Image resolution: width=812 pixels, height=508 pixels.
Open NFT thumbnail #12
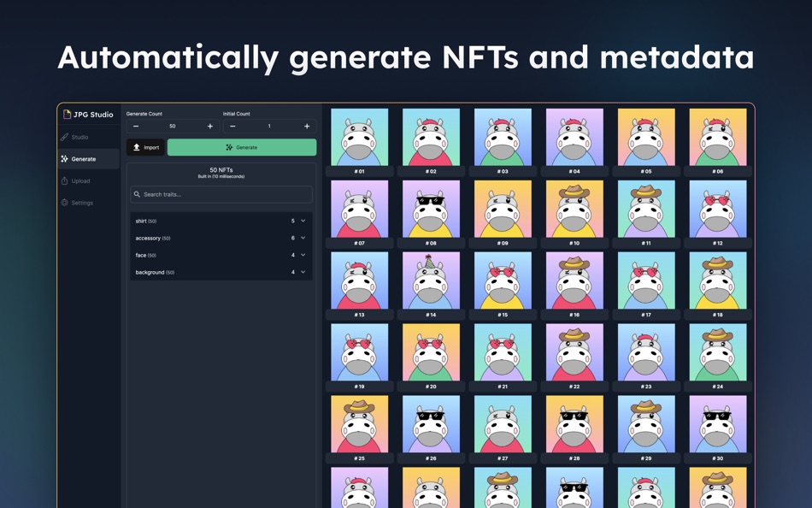coord(718,209)
